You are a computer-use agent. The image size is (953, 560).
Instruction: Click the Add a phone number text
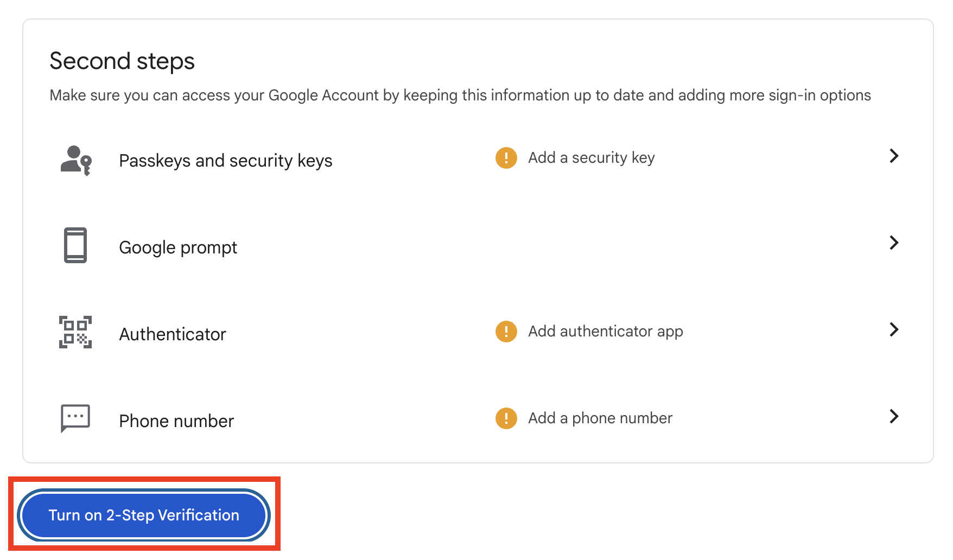[x=600, y=418]
